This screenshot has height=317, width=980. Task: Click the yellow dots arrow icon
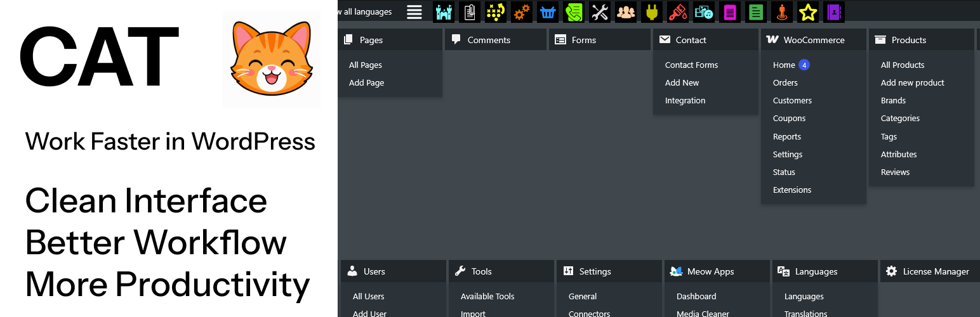pyautogui.click(x=496, y=11)
